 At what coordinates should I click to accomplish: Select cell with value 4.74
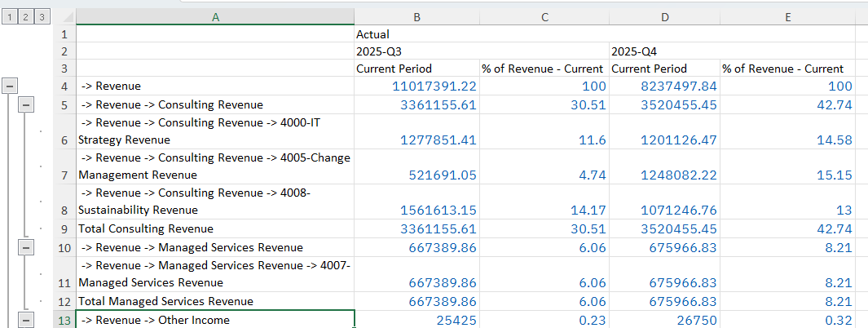(544, 166)
